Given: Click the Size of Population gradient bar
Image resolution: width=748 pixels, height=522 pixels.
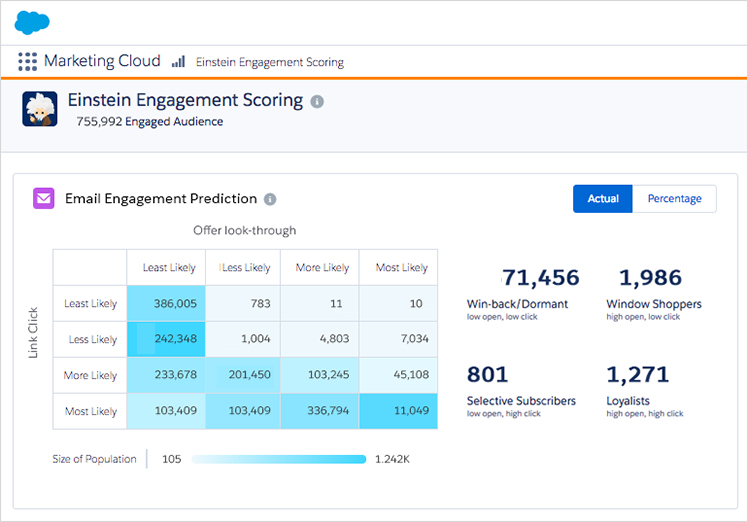Looking at the screenshot, I should [278, 459].
